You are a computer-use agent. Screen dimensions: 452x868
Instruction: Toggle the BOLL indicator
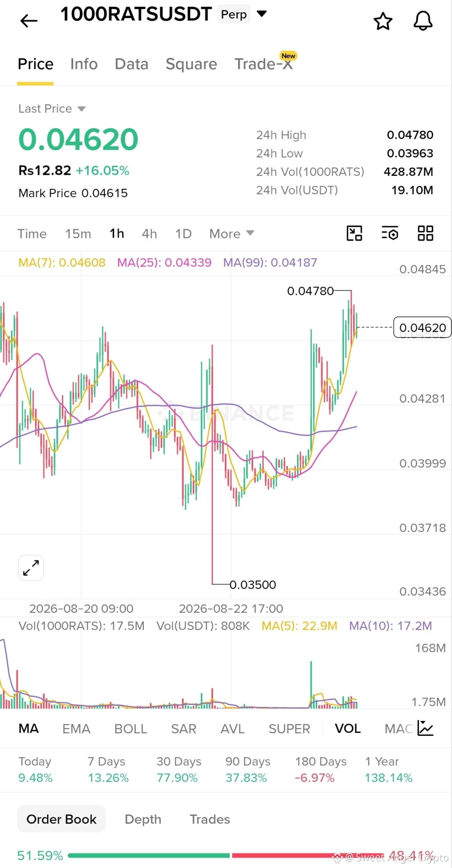pos(131,729)
